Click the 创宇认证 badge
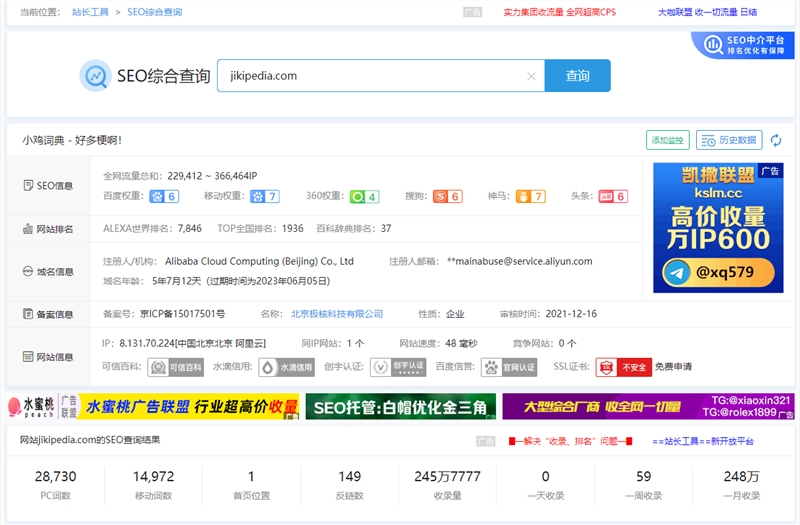This screenshot has height=525, width=800. 398,367
